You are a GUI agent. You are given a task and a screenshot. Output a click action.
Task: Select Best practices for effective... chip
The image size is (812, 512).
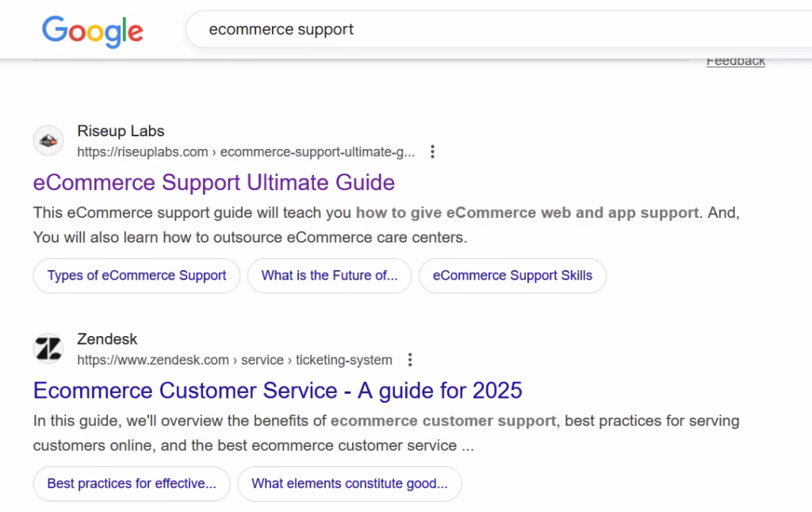tap(132, 484)
